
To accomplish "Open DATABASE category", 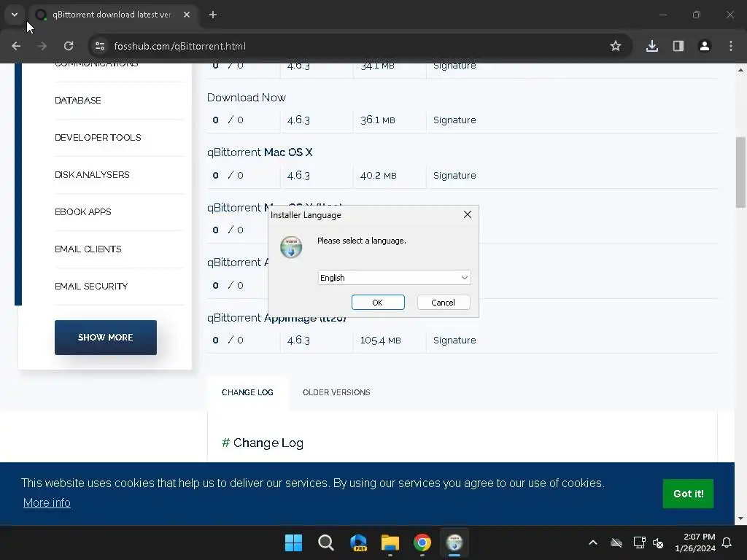I will (77, 101).
